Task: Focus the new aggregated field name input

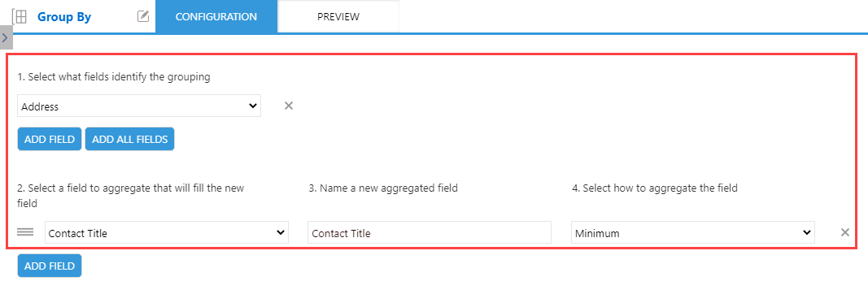Action: tap(430, 232)
